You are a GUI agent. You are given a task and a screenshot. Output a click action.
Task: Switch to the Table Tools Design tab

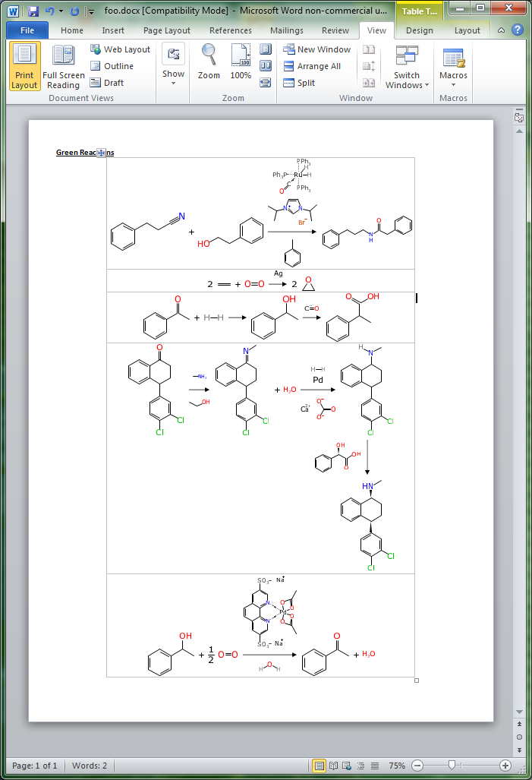click(x=419, y=30)
